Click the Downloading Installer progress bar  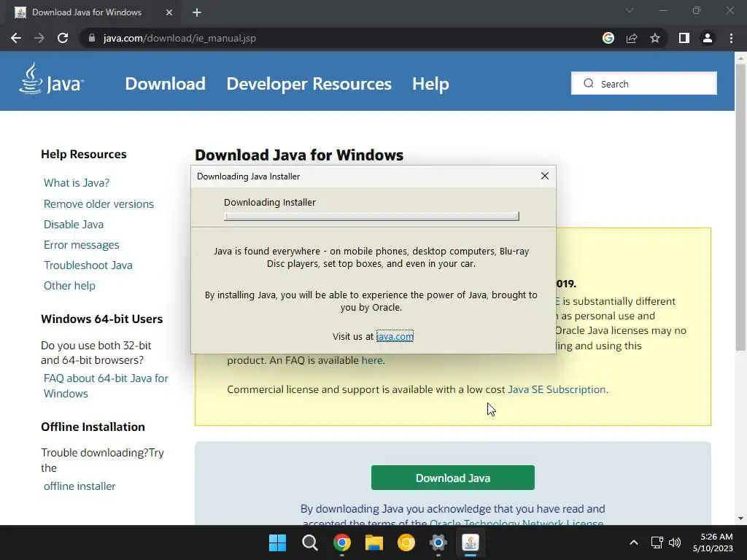pos(371,216)
